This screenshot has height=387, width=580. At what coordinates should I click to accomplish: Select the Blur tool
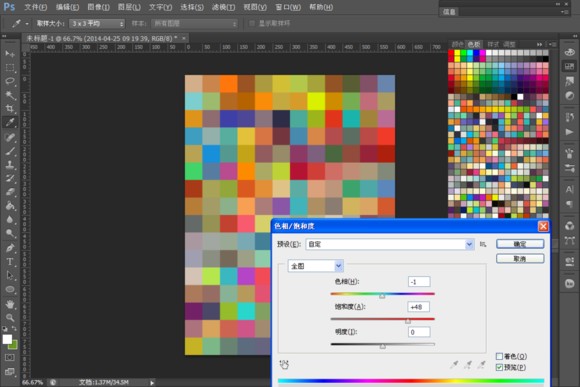point(10,219)
